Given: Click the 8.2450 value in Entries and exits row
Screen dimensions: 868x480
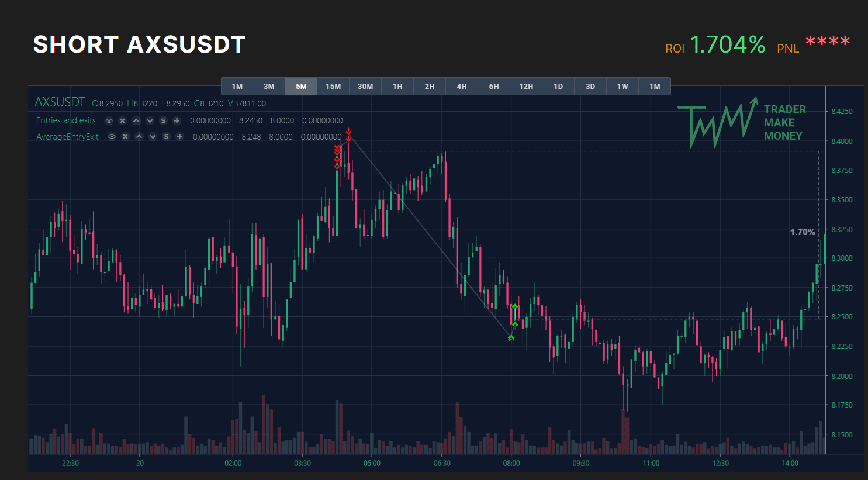Looking at the screenshot, I should click(251, 120).
